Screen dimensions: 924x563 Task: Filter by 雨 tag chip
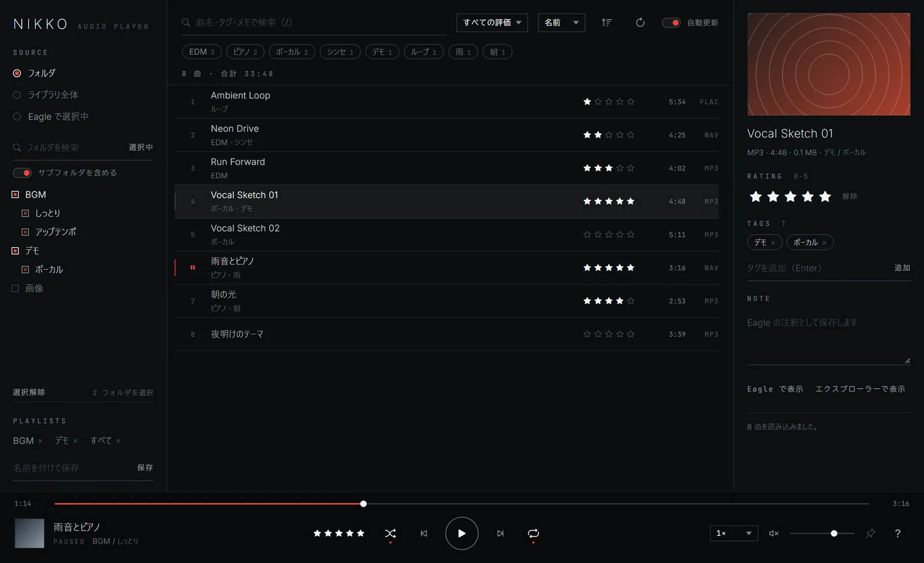[x=463, y=52]
